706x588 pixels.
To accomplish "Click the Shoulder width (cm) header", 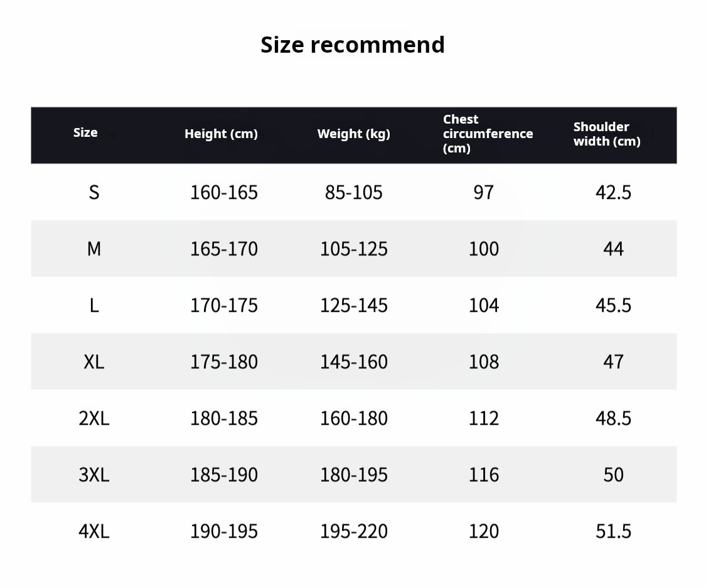I will pyautogui.click(x=606, y=134).
